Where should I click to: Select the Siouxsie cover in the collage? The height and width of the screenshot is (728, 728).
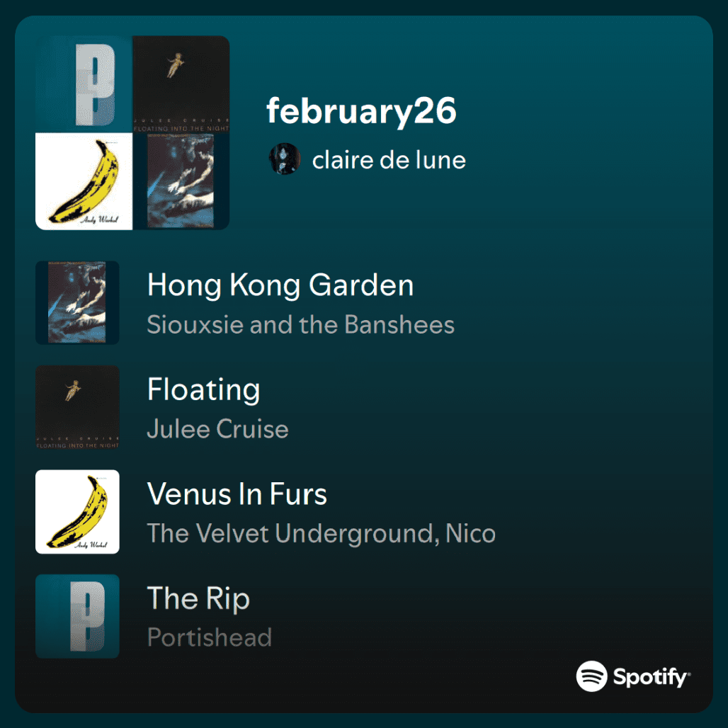pyautogui.click(x=181, y=181)
